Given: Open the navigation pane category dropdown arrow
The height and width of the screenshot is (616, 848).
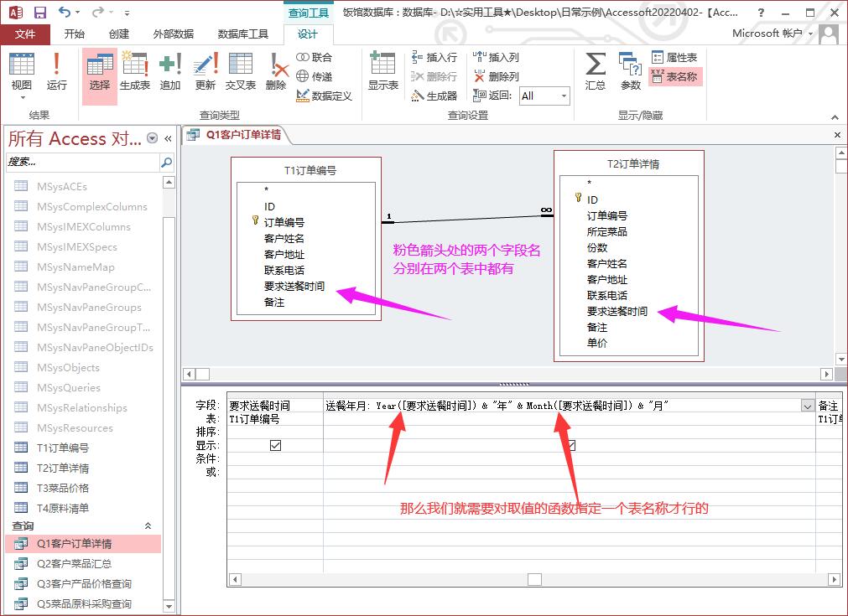Looking at the screenshot, I should (x=153, y=138).
